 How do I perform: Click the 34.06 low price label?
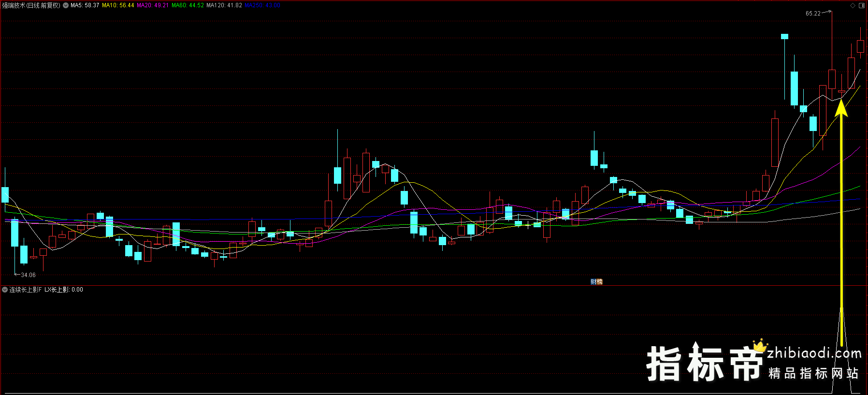pos(28,275)
